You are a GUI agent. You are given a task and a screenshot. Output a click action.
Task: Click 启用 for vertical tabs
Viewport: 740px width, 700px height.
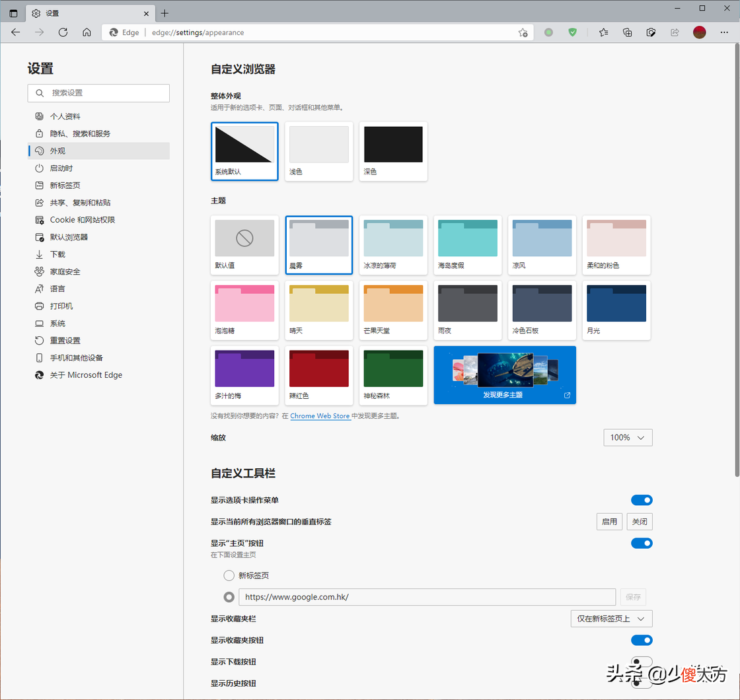tap(609, 522)
